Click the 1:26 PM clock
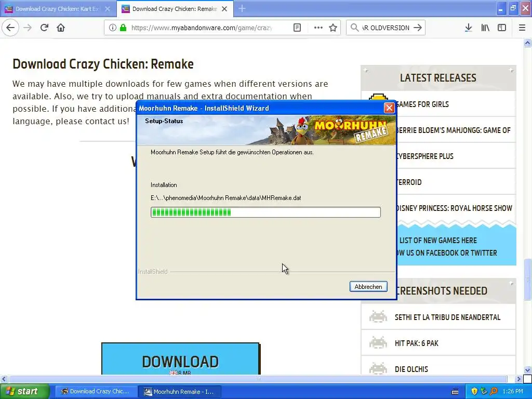The height and width of the screenshot is (399, 532). (x=513, y=392)
